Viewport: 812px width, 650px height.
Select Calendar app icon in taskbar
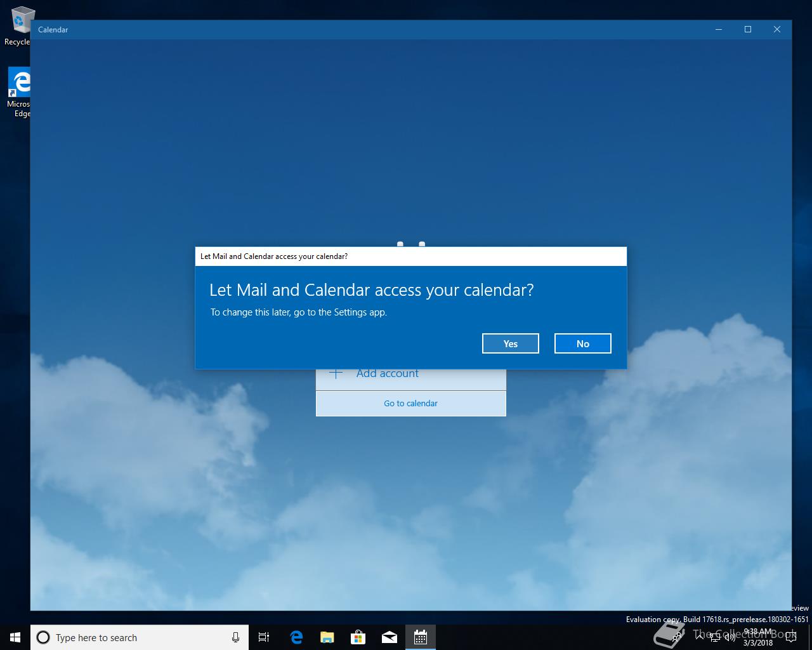[x=421, y=637]
